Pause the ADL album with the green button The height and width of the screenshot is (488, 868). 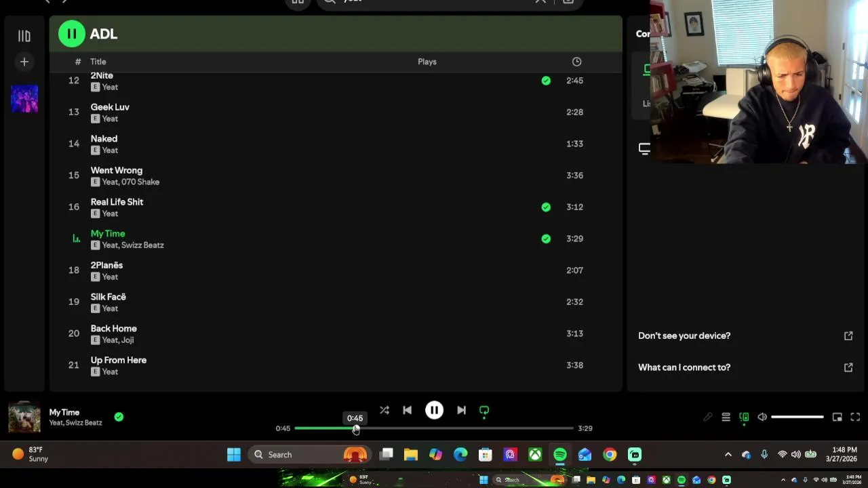[x=71, y=34]
